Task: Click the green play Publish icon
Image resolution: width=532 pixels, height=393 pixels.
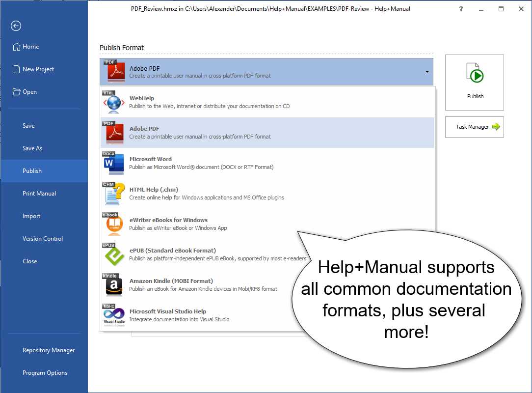Action: (x=475, y=73)
